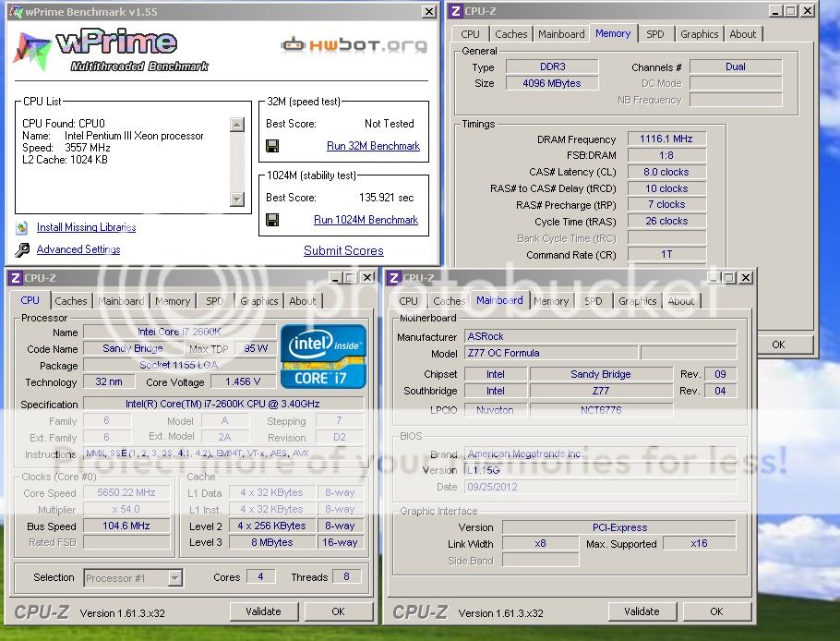
Task: Click the Submit Scores link
Action: (343, 250)
